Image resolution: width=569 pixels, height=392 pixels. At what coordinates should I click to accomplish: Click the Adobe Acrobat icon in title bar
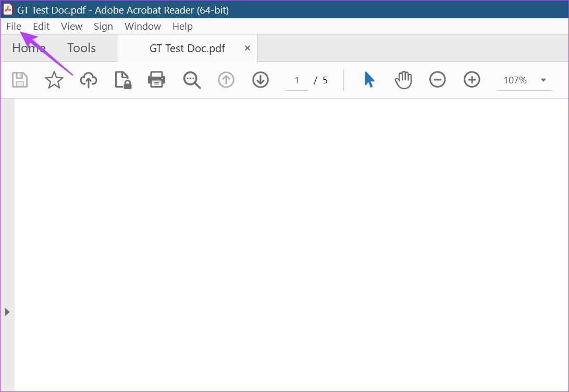[x=8, y=9]
